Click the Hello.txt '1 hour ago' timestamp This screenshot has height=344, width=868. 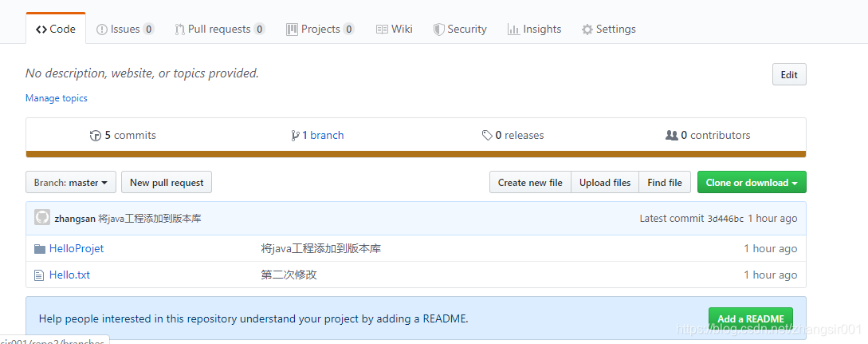click(771, 275)
